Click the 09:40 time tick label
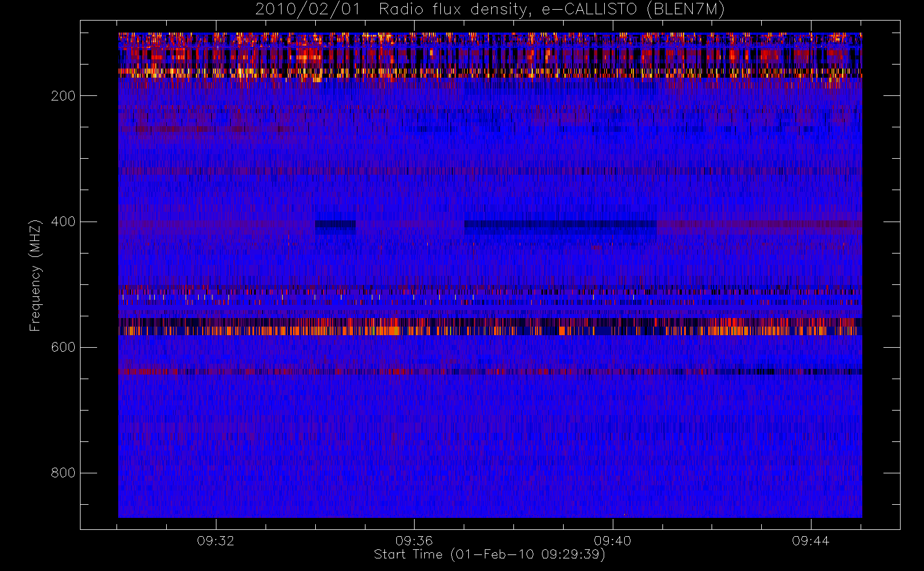Screen dimensions: 924x571 pyautogui.click(x=612, y=541)
